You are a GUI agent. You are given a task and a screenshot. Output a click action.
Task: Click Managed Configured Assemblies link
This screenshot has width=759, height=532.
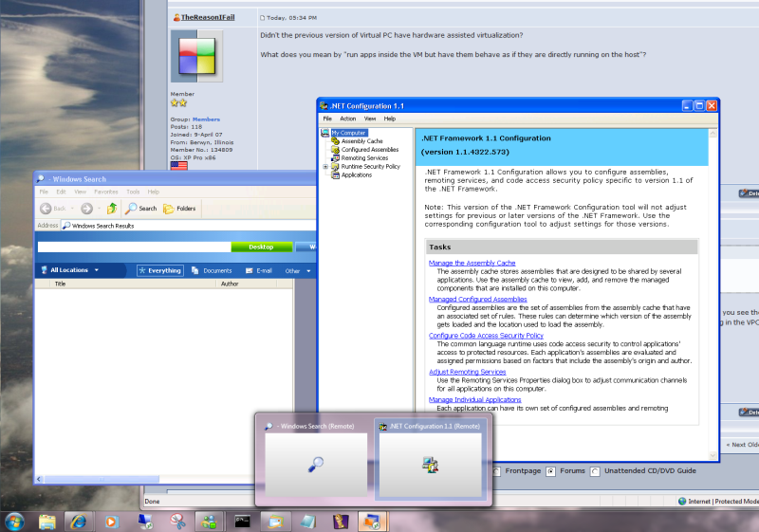pos(478,300)
